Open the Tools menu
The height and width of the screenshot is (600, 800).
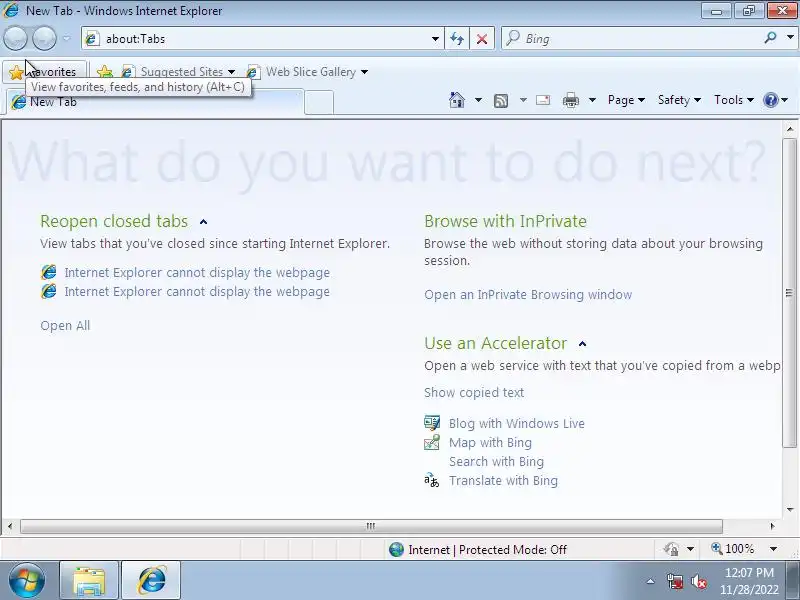[734, 100]
